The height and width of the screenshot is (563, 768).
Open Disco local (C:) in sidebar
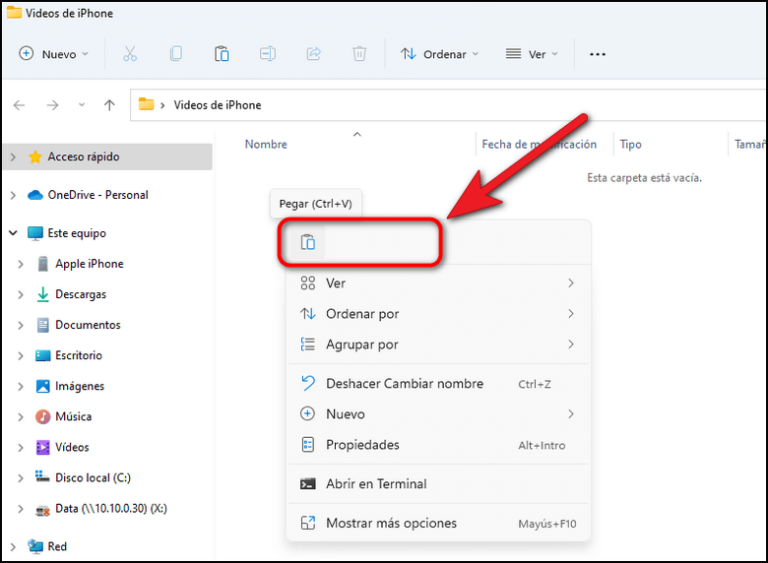tap(93, 478)
